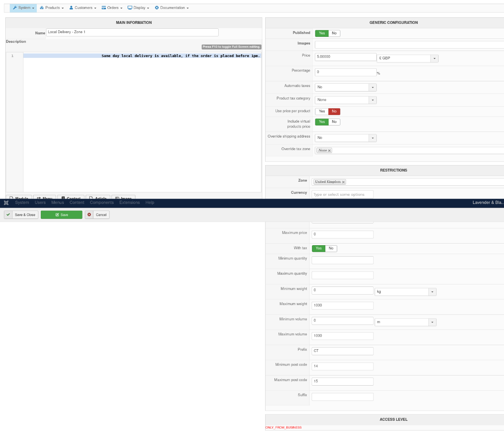Click the Suffix input field
This screenshot has width=504, height=437.
coord(343,397)
